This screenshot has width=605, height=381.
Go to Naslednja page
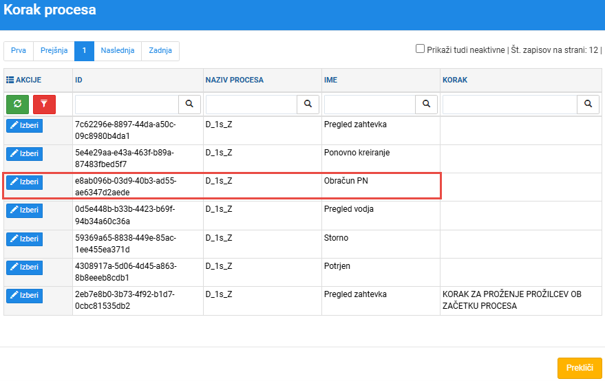click(x=118, y=51)
